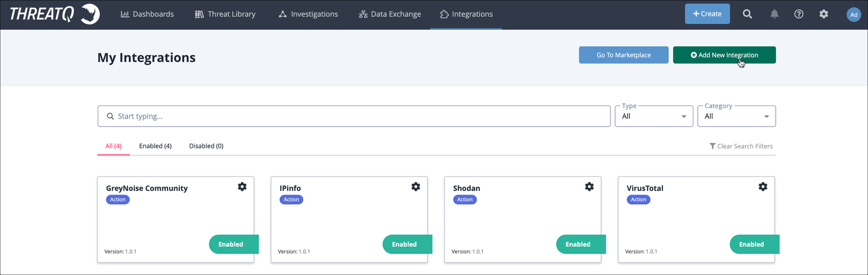
Task: Click Clear Search Filters link
Action: click(x=741, y=146)
